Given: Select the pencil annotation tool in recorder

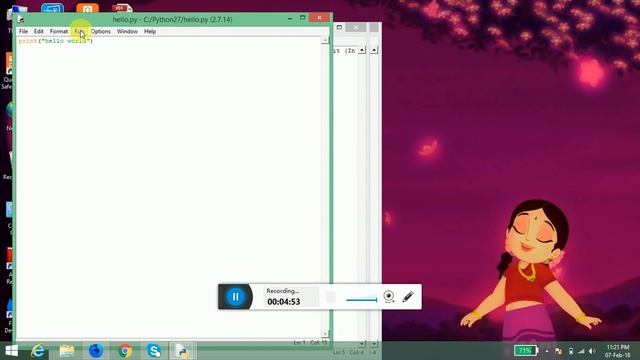Looking at the screenshot, I should point(408,297).
